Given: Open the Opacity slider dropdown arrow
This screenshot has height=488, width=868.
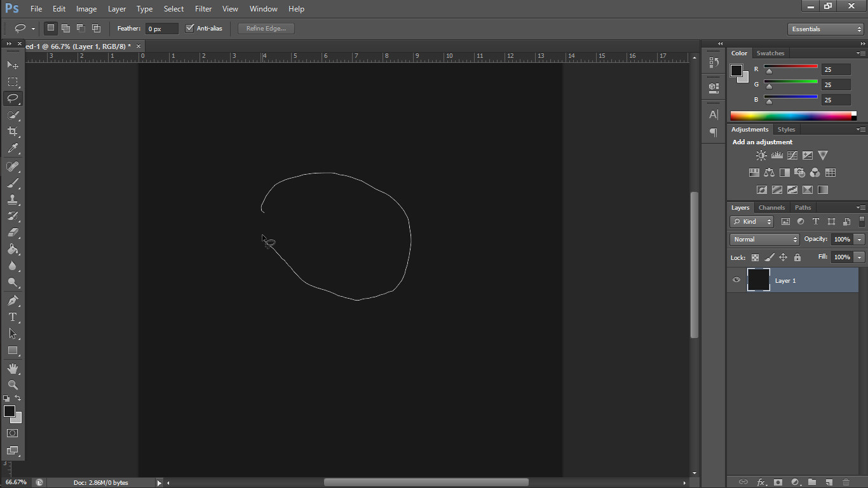Looking at the screenshot, I should click(x=859, y=240).
